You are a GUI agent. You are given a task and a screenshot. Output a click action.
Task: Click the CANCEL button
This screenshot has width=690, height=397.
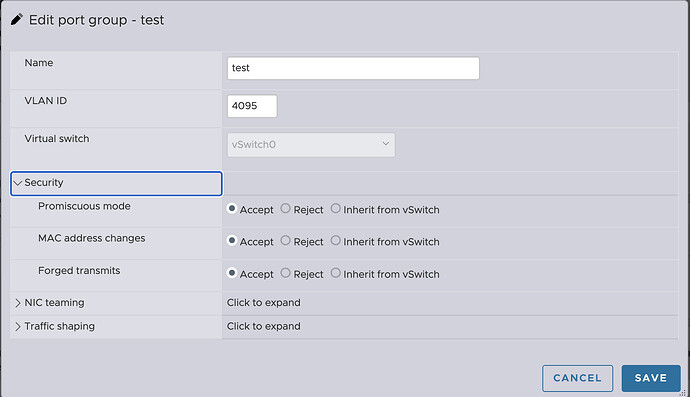tap(577, 378)
